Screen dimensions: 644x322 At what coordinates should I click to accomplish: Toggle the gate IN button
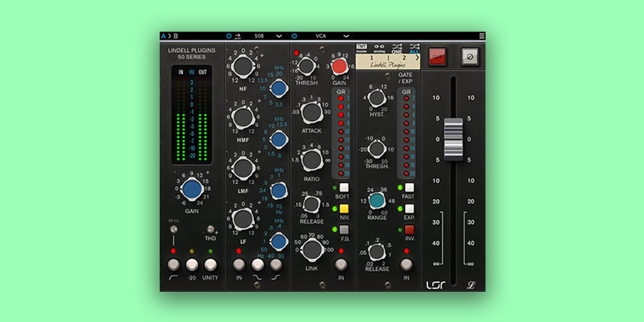pyautogui.click(x=406, y=265)
